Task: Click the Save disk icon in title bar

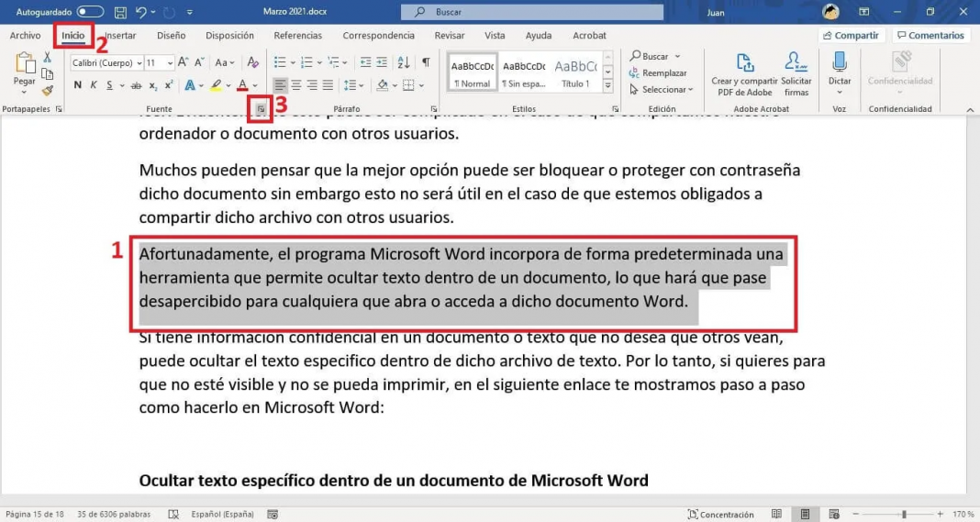Action: pos(120,12)
